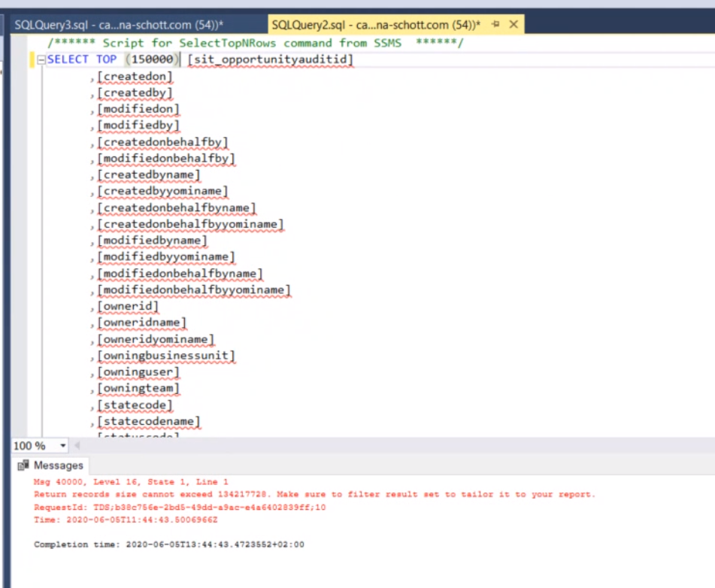
Task: Click the [sit_opportunityauditid] identifier
Action: (x=270, y=59)
